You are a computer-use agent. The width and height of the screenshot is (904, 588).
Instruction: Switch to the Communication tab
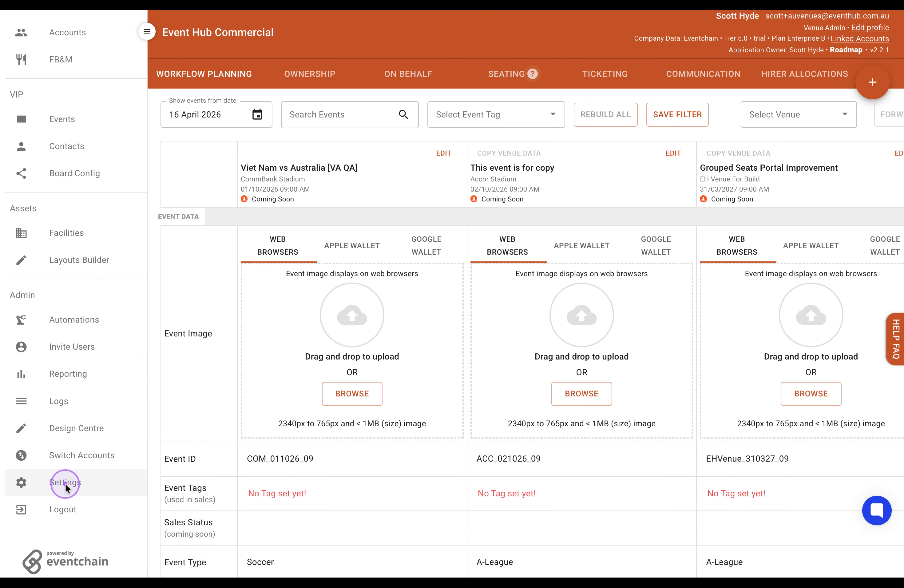point(703,74)
